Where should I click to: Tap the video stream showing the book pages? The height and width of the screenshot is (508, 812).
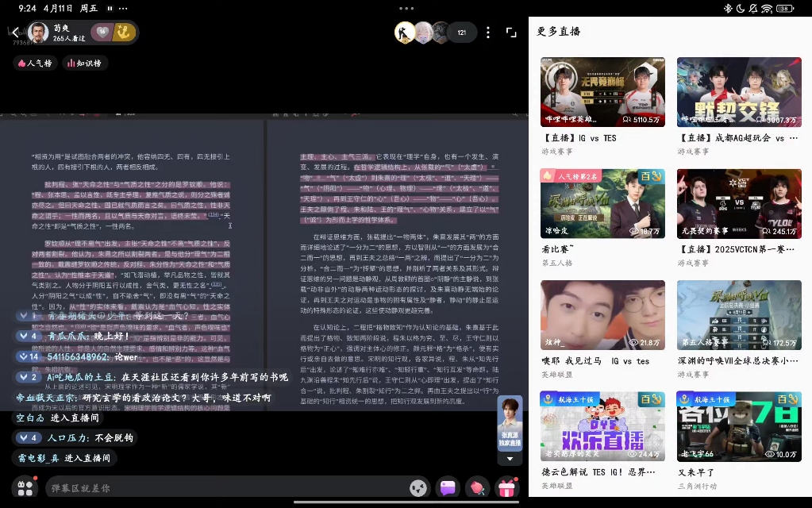[264, 261]
